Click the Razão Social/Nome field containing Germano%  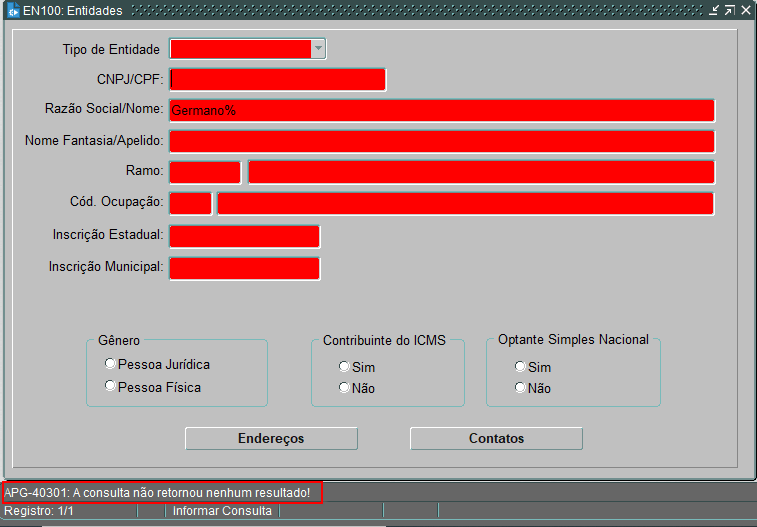click(442, 111)
